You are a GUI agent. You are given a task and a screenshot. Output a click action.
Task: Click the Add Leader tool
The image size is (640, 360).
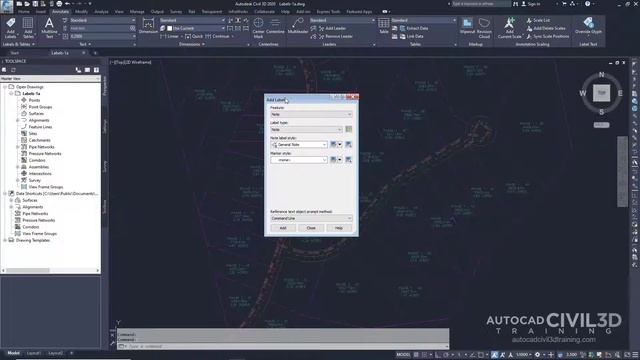coord(332,28)
